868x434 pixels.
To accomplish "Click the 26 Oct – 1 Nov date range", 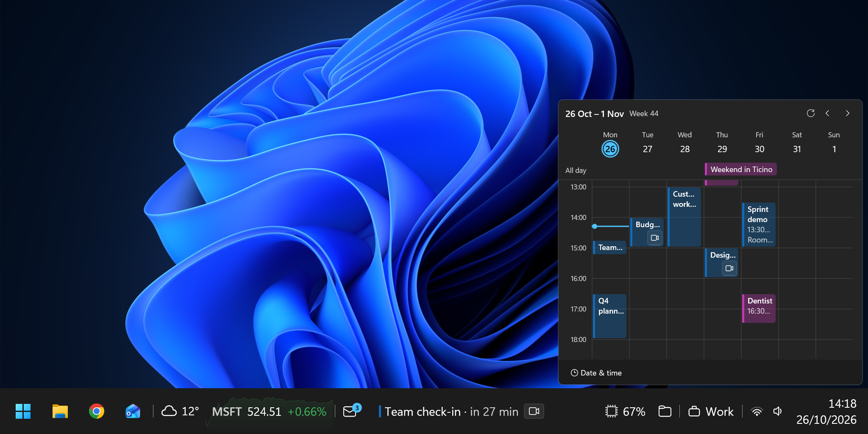I will point(594,114).
